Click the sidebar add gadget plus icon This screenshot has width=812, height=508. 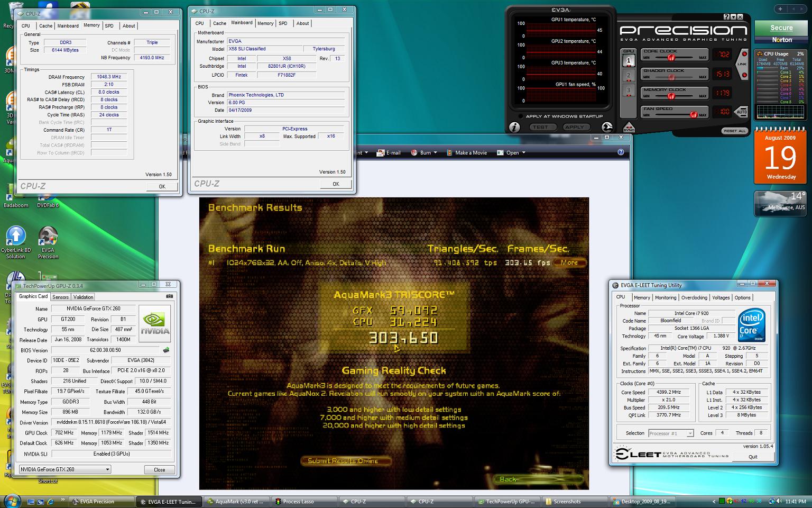(x=780, y=9)
